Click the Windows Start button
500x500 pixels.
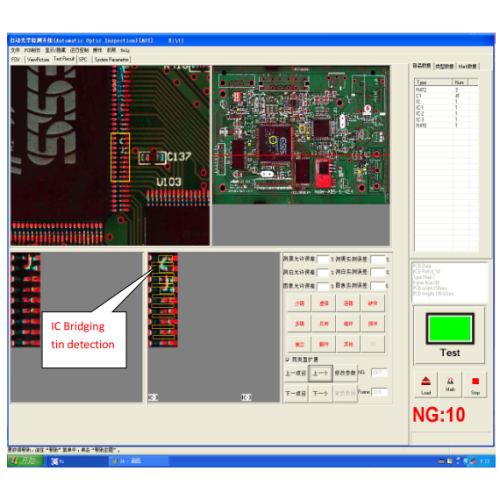tap(25, 461)
